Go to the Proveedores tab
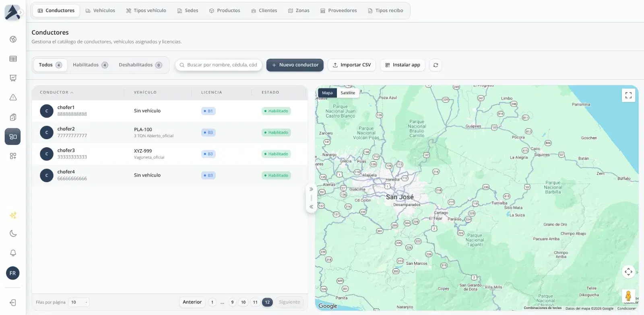Image resolution: width=644 pixels, height=315 pixels. tap(339, 10)
